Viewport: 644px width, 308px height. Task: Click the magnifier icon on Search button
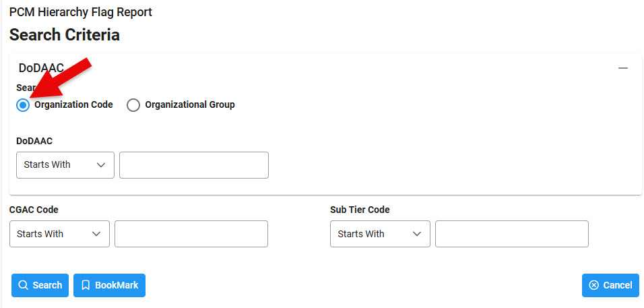(23, 285)
